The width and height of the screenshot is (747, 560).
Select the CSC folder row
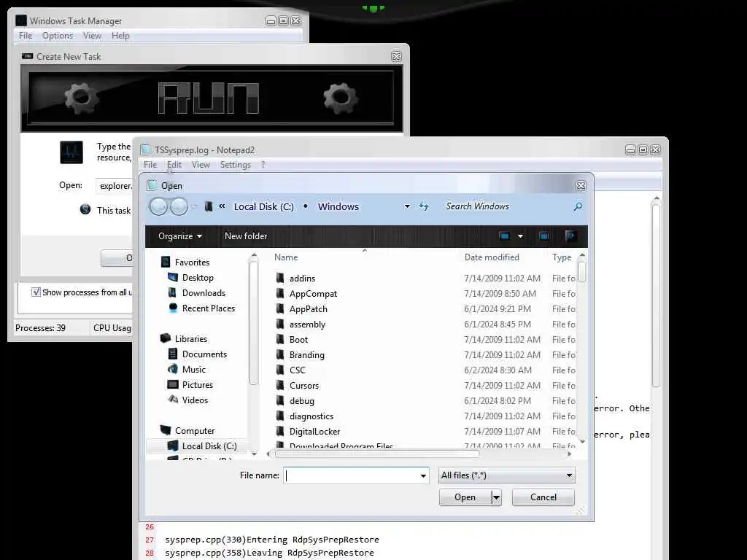pos(424,370)
